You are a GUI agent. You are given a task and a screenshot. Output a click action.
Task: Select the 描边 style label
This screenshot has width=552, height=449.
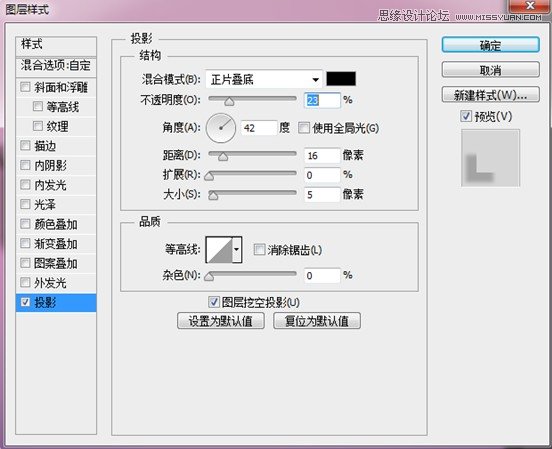pyautogui.click(x=45, y=145)
